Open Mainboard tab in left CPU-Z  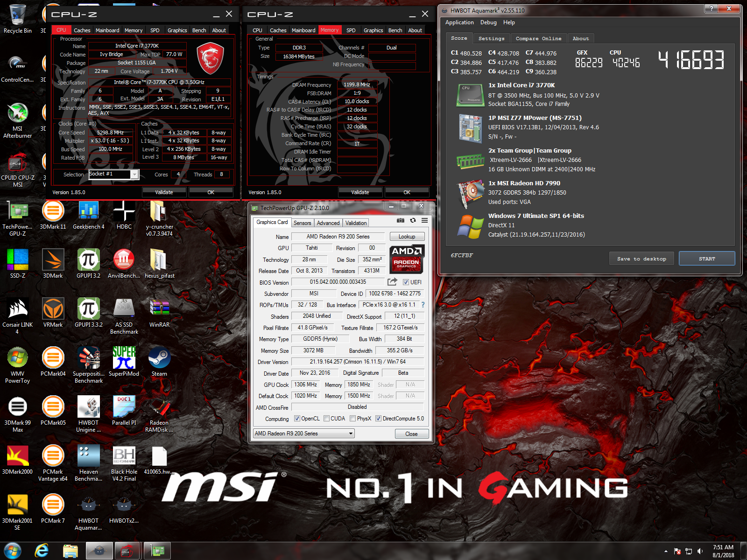(x=107, y=30)
